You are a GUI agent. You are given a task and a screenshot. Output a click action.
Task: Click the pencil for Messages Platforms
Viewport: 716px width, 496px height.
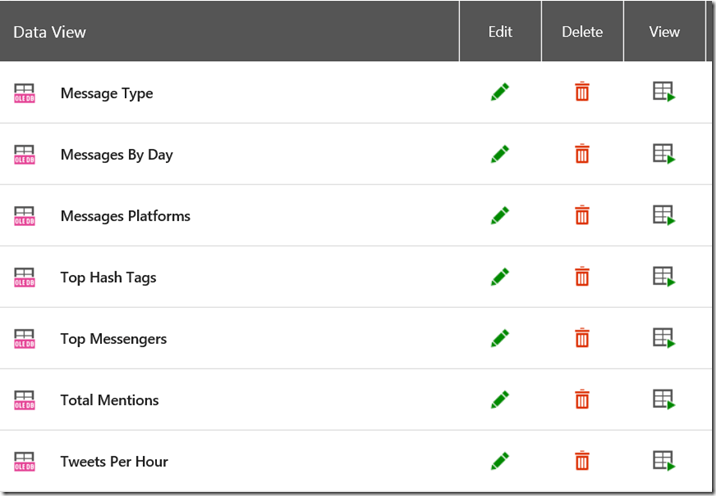tap(500, 215)
